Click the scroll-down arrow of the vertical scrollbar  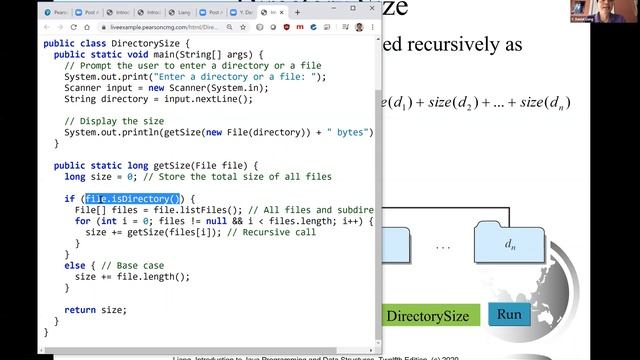coord(378,344)
